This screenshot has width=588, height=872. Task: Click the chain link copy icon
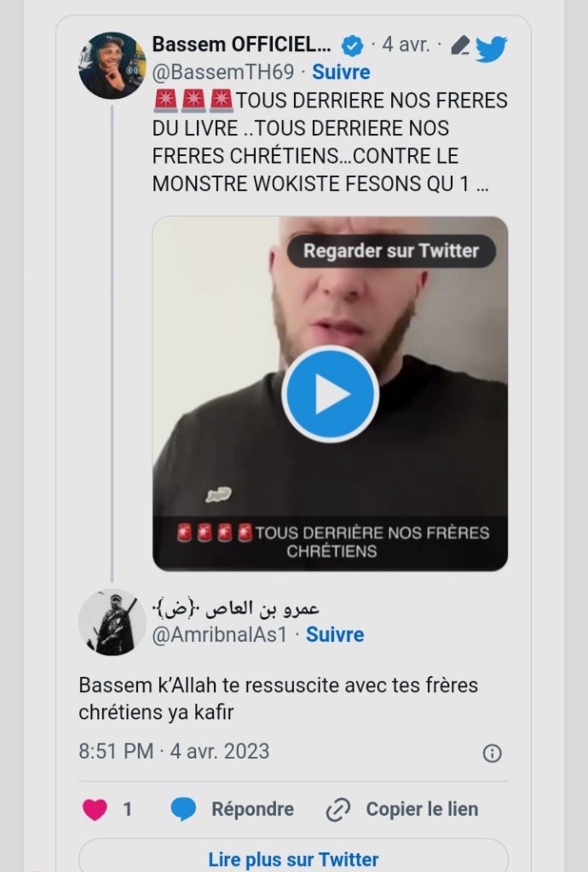338,810
